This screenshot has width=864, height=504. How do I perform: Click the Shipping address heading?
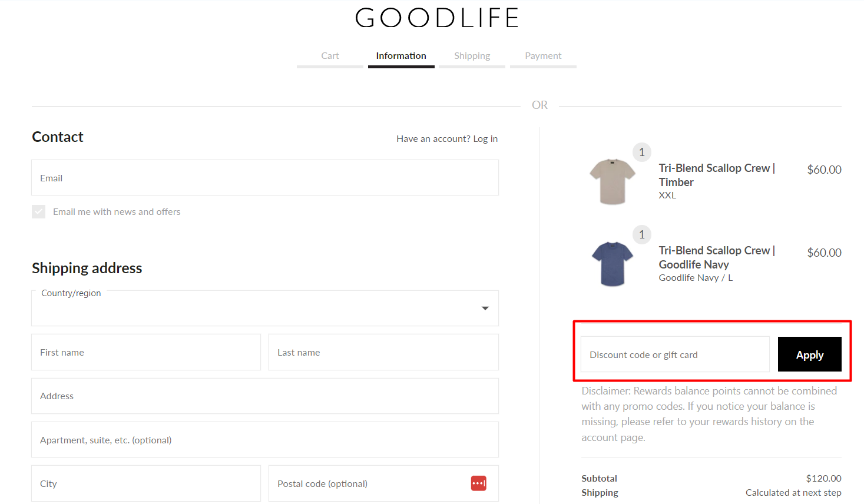(x=87, y=268)
